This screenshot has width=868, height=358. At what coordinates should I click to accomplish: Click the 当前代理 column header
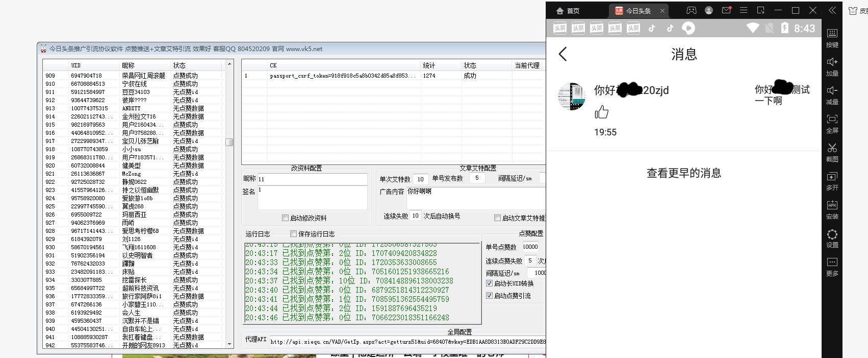pyautogui.click(x=528, y=65)
